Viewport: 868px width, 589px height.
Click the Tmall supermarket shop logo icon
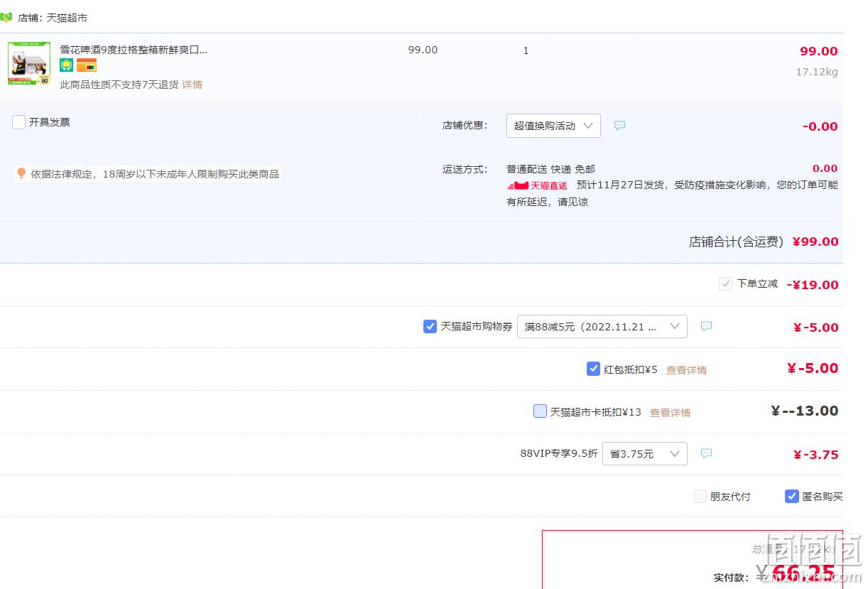pyautogui.click(x=6, y=17)
